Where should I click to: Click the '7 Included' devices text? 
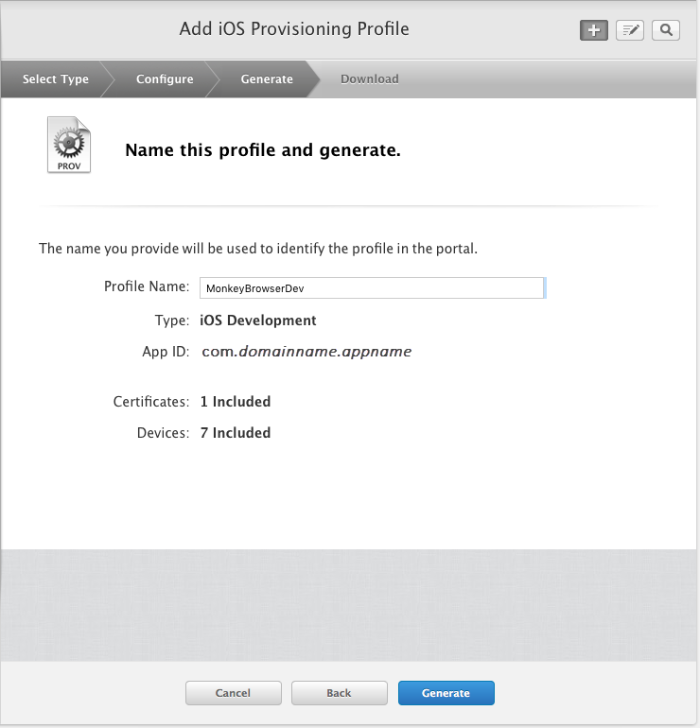coord(236,433)
